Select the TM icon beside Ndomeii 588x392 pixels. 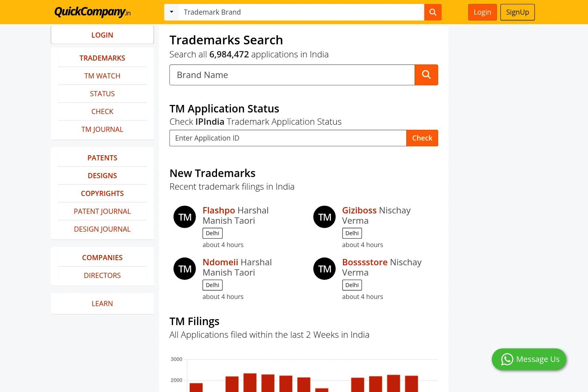pos(185,268)
